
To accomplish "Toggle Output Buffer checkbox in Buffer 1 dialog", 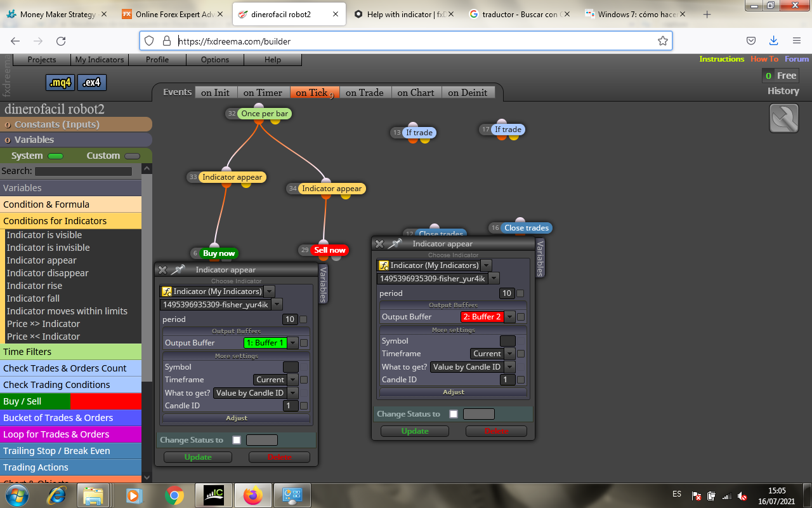I will click(304, 343).
